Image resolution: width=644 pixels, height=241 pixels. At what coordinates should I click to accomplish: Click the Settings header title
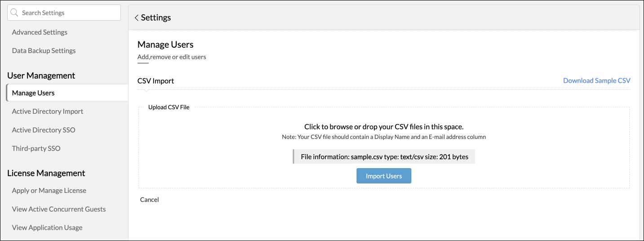pyautogui.click(x=156, y=18)
